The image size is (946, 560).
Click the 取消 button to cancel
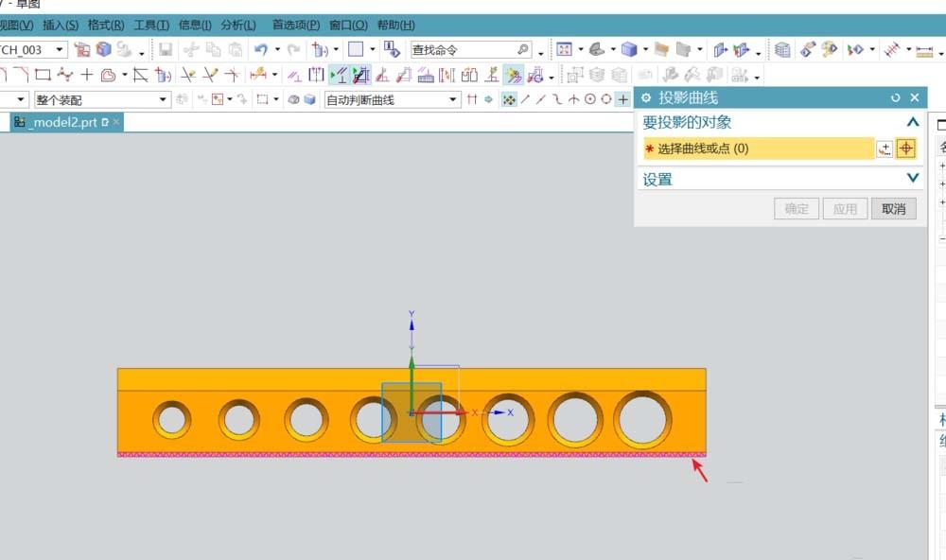click(x=895, y=208)
